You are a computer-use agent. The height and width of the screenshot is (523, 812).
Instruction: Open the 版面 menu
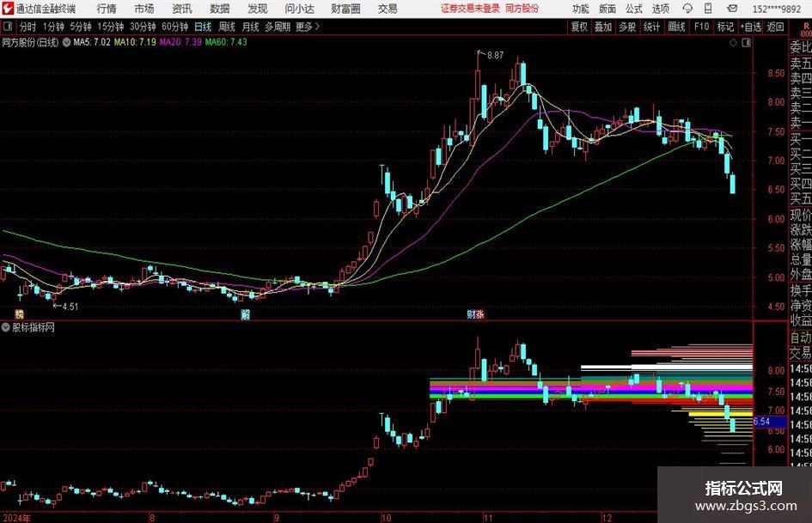(x=607, y=9)
